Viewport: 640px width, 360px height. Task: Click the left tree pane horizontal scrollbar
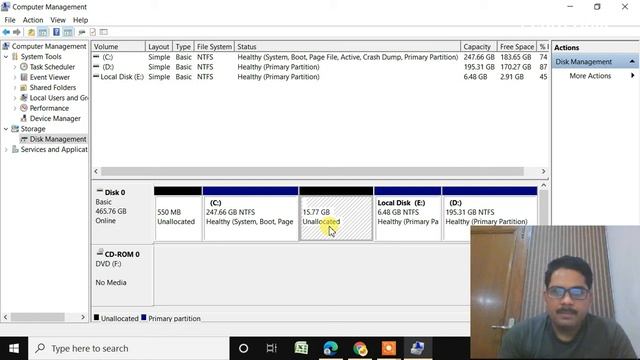click(x=38, y=317)
